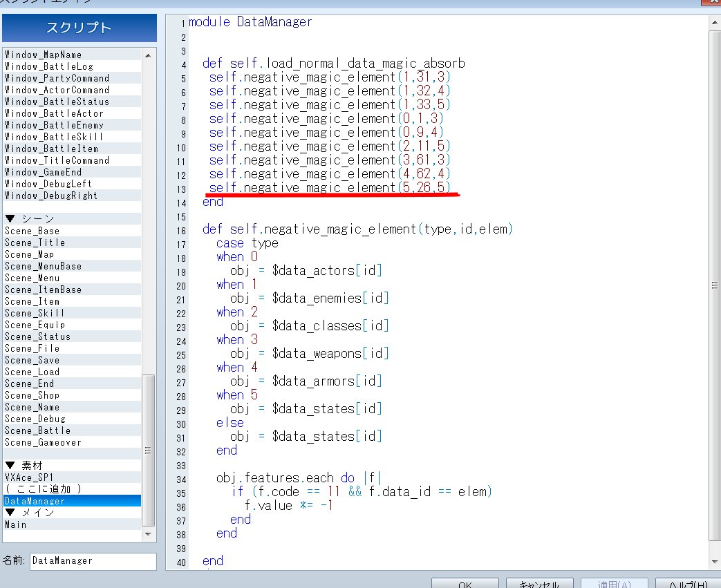Select Scene_Name script
Viewport: 721px width, 588px height.
[72, 407]
